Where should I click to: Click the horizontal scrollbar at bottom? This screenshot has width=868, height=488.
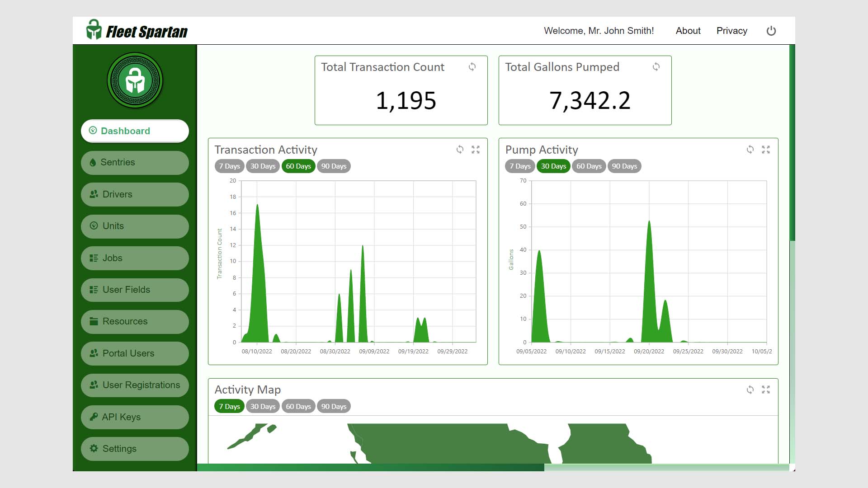click(371, 467)
